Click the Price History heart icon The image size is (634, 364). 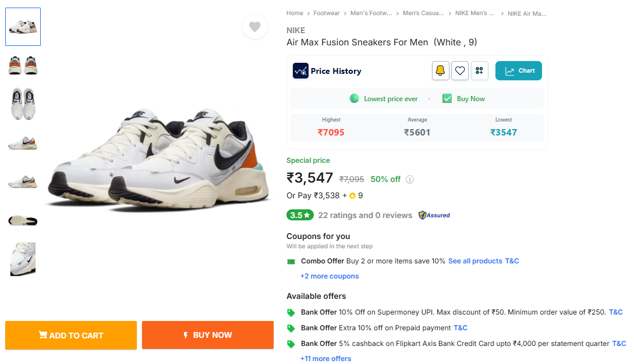[x=460, y=71]
